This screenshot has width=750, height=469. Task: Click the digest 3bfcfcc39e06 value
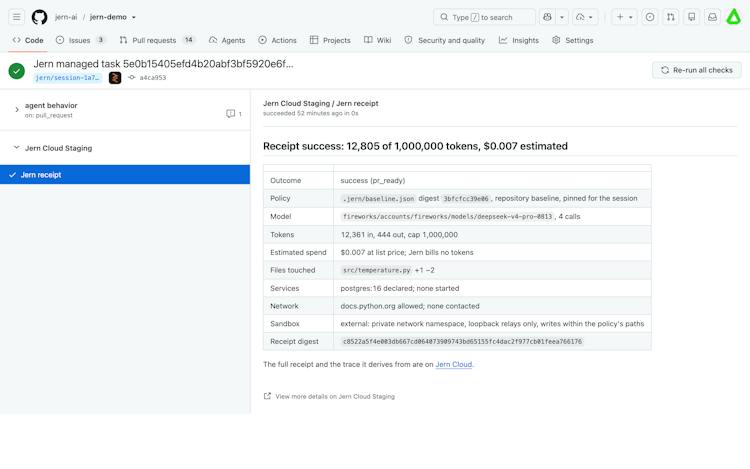pyautogui.click(x=465, y=198)
